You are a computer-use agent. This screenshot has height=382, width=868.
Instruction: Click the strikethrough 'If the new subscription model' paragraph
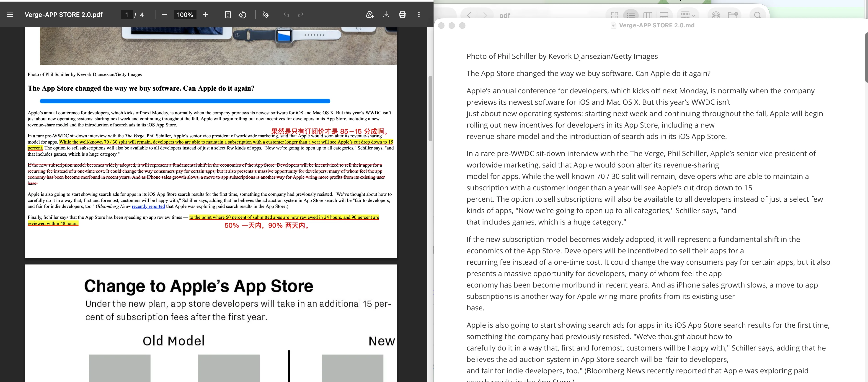click(x=206, y=174)
